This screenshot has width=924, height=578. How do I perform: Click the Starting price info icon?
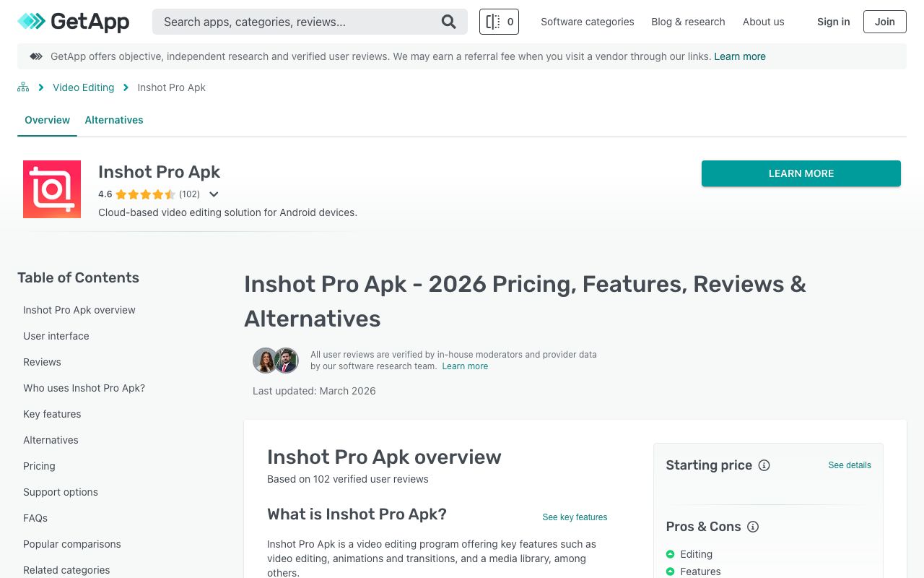coord(764,465)
